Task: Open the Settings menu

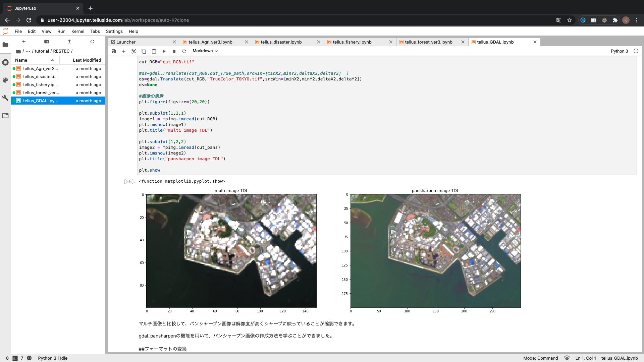Action: pyautogui.click(x=114, y=31)
